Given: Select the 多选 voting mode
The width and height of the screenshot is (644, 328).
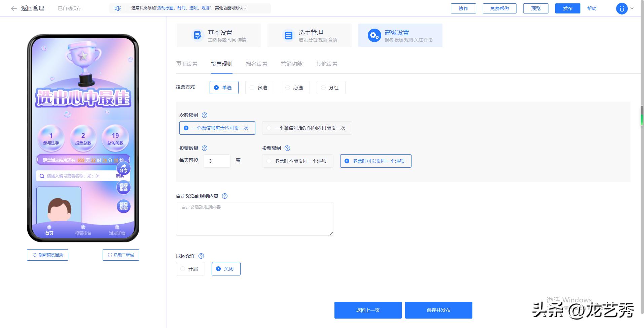Looking at the screenshot, I should (x=259, y=88).
